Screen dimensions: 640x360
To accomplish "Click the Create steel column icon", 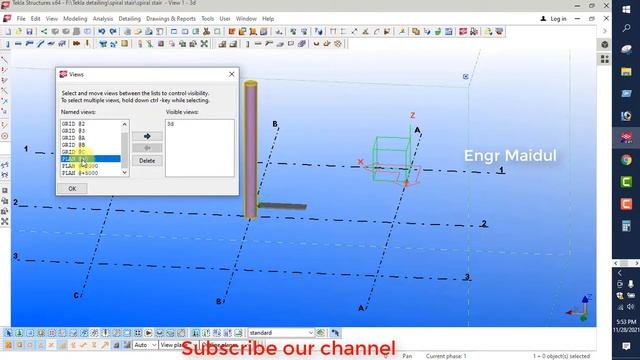I will tap(8, 44).
